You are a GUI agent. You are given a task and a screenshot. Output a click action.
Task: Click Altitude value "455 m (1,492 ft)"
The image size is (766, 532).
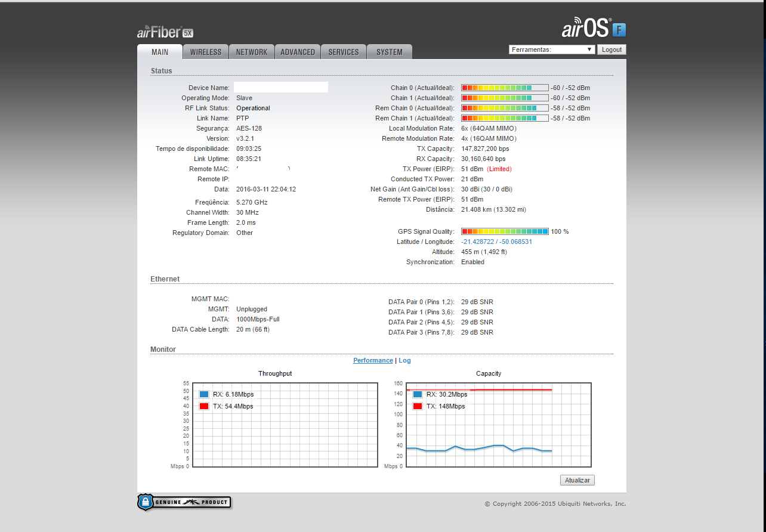point(484,252)
